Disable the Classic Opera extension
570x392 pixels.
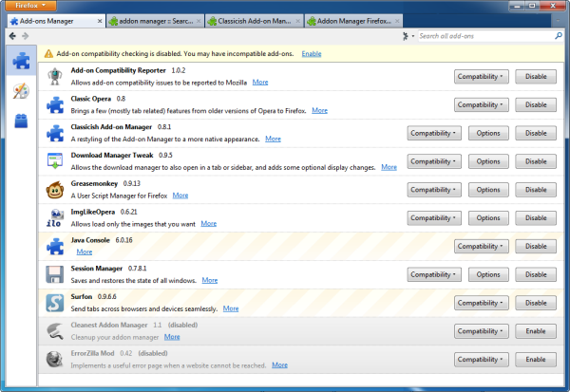pos(536,105)
